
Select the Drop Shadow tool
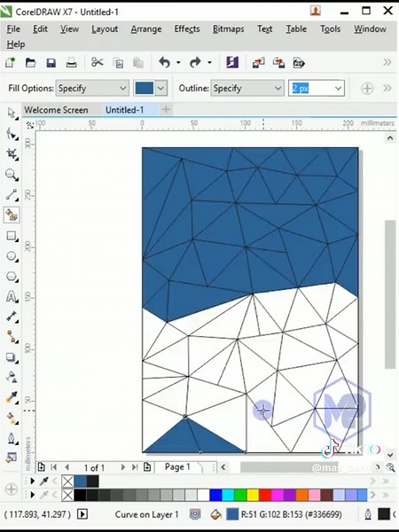tap(12, 357)
